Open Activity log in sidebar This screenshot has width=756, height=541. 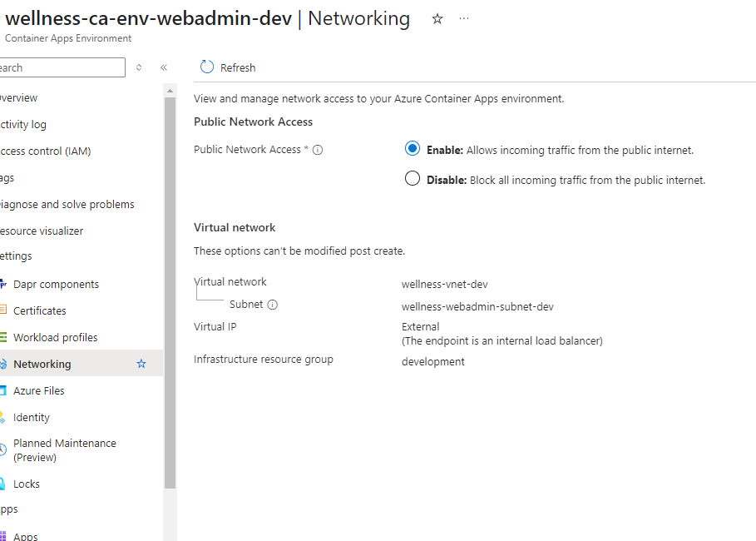(23, 125)
